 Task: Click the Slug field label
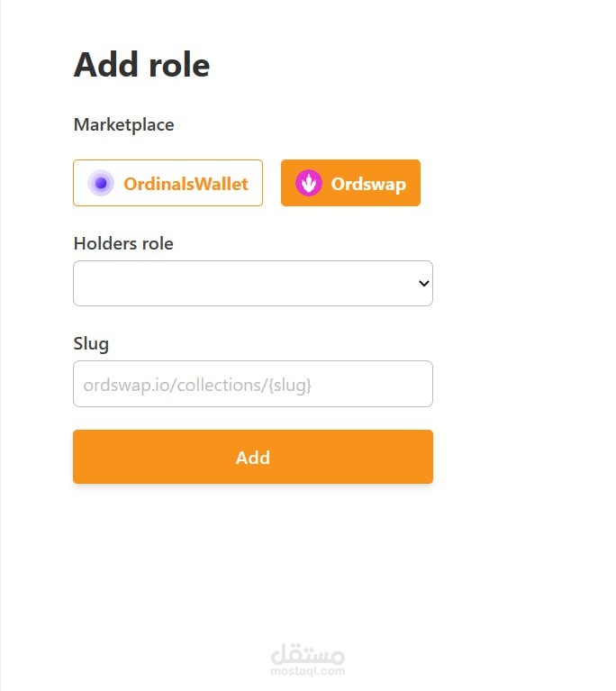[x=91, y=344]
